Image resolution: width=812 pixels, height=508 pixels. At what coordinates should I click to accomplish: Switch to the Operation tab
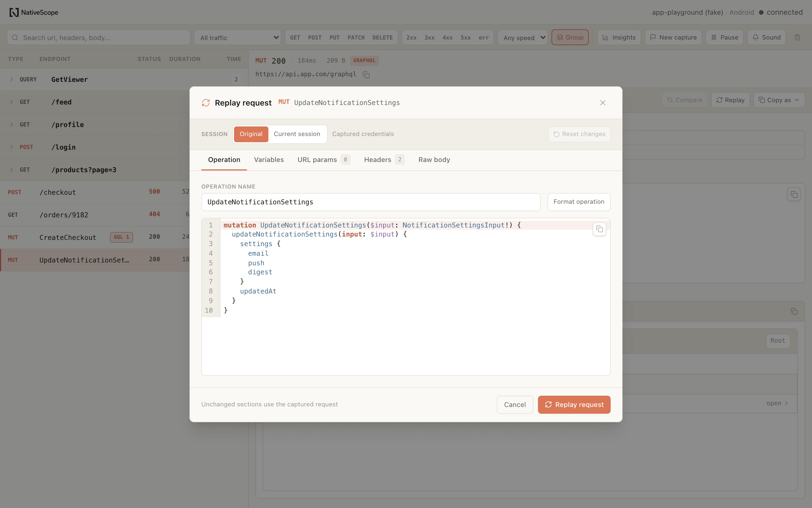click(x=224, y=160)
